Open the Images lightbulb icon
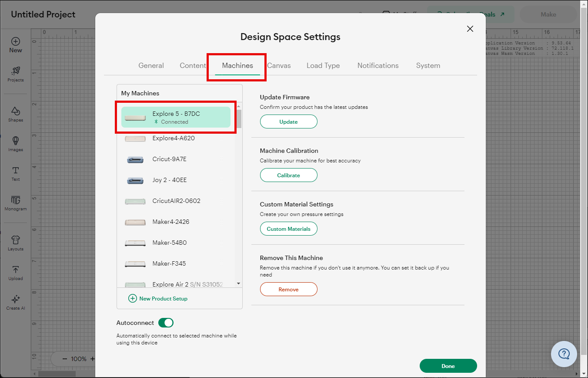The height and width of the screenshot is (378, 588). (16, 141)
